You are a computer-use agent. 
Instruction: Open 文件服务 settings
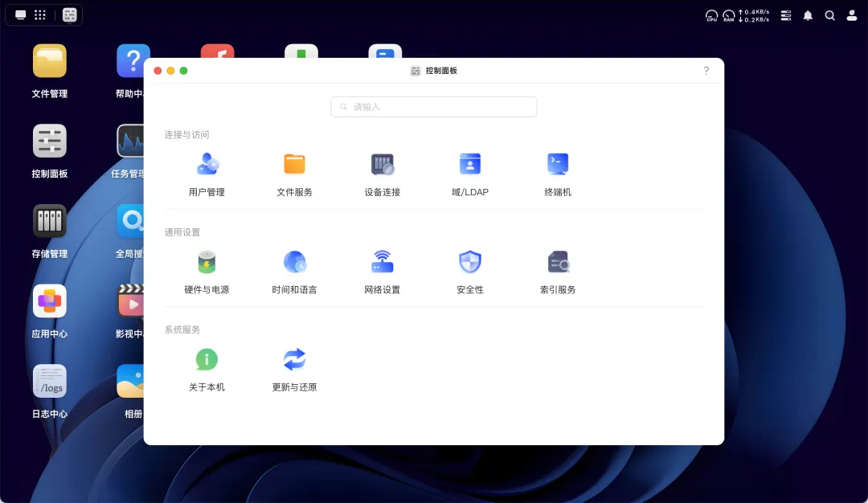(x=294, y=174)
